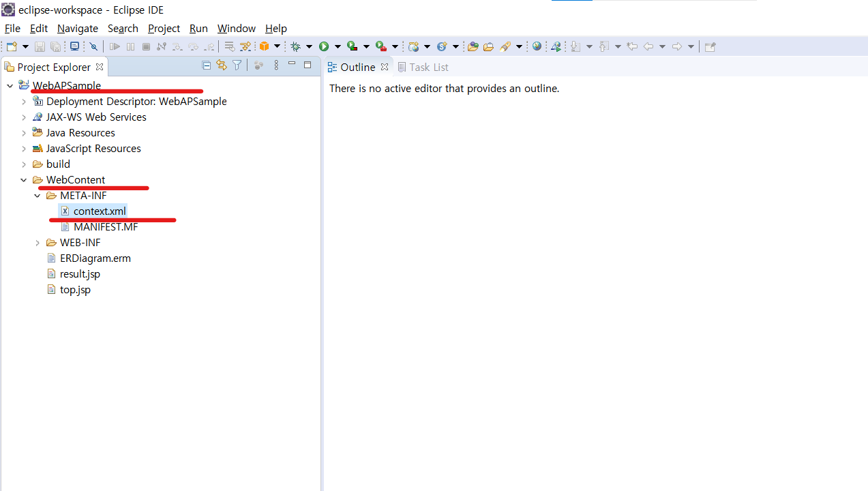Open the Run dropdown arrow
The image size is (868, 491).
(x=338, y=46)
